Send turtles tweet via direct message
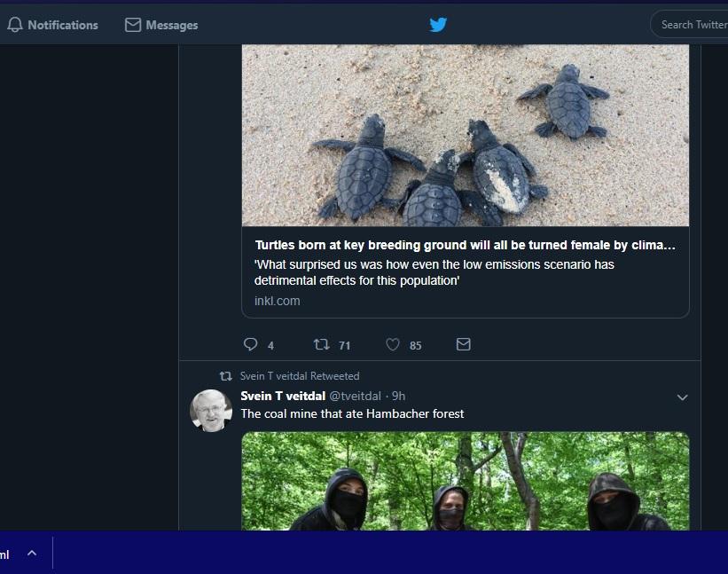The height and width of the screenshot is (574, 728). 464,344
